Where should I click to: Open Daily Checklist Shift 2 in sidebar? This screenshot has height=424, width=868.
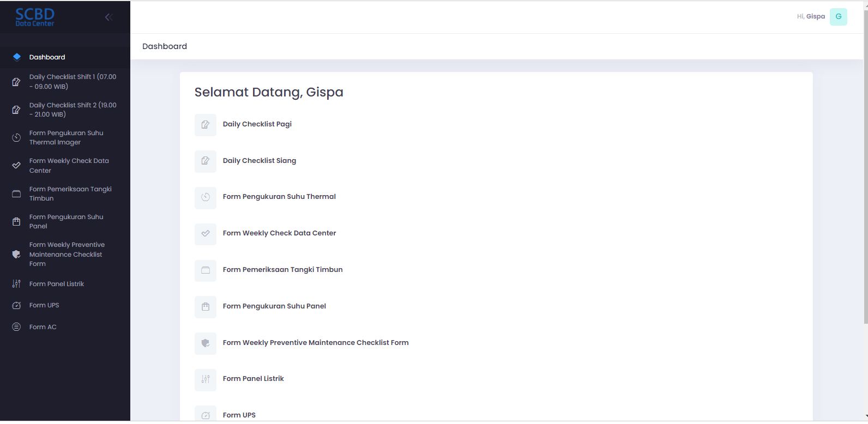72,110
